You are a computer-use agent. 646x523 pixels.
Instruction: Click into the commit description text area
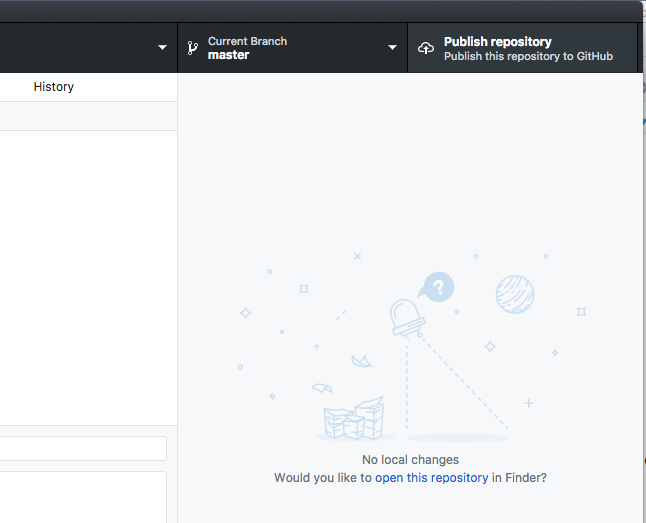(x=83, y=495)
